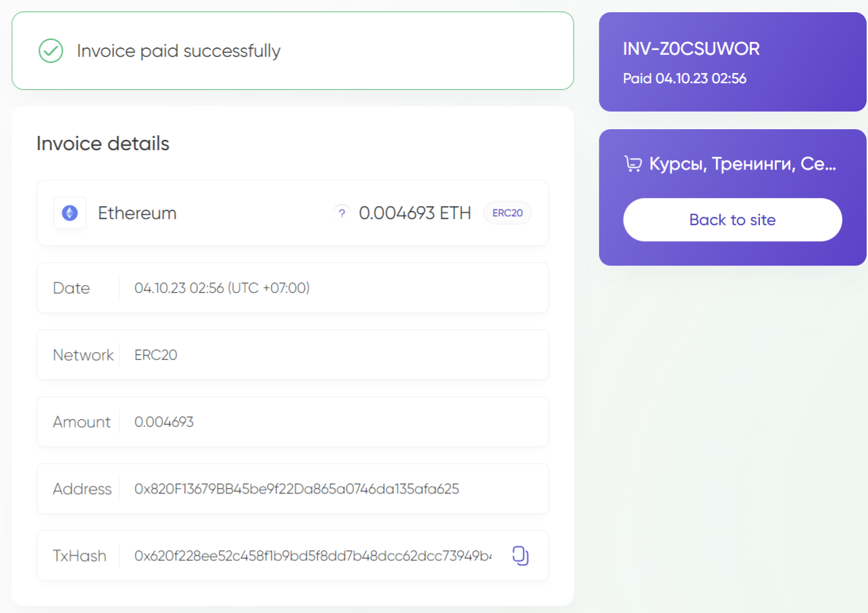Click the ERC20 badge next to amount

coord(507,213)
